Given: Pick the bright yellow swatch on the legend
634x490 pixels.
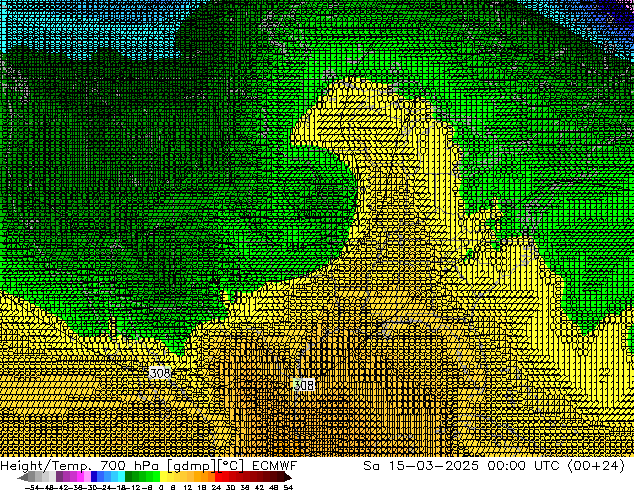Looking at the screenshot, I should pyautogui.click(x=163, y=477).
